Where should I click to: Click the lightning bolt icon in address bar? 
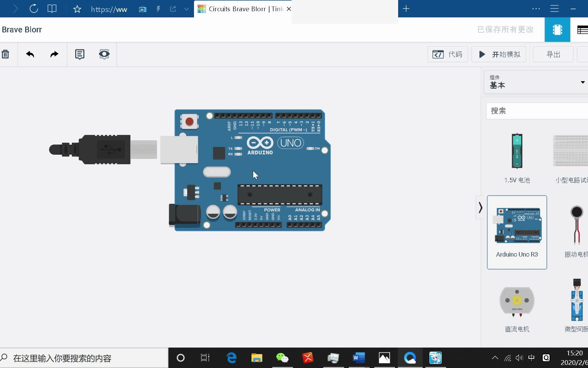[158, 9]
